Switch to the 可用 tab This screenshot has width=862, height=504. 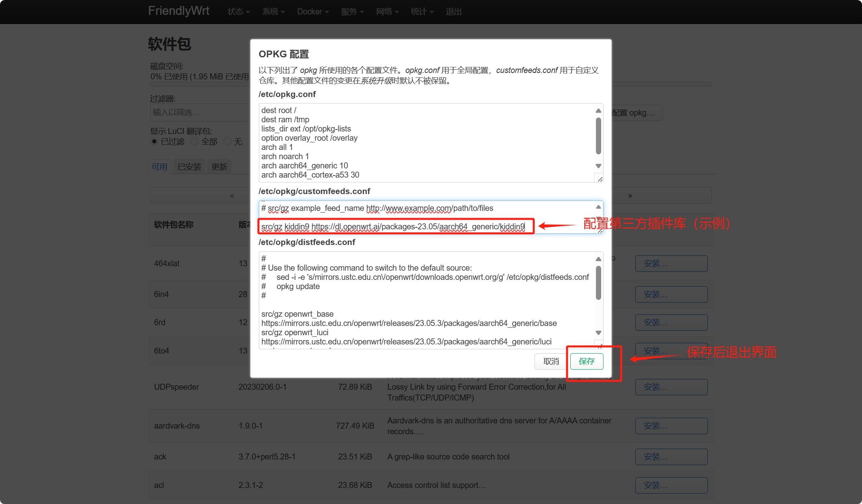click(159, 167)
